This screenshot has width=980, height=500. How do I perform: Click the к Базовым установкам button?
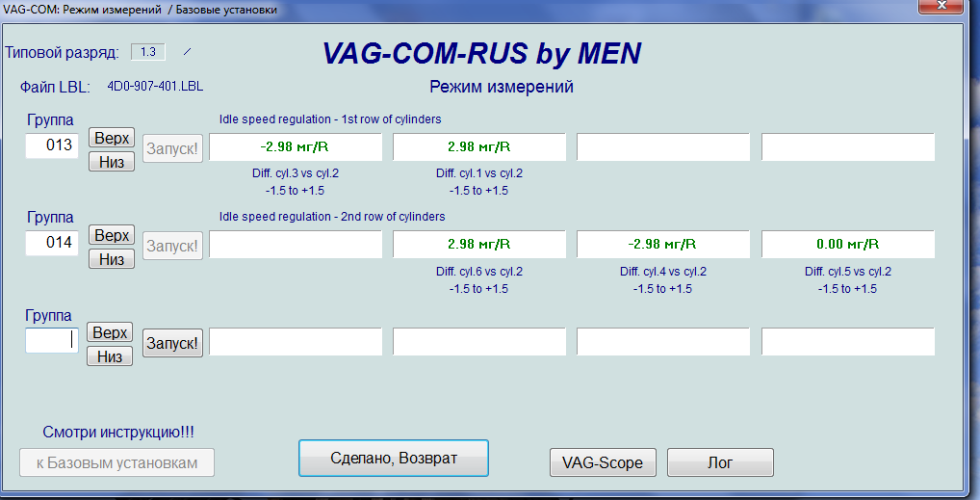pyautogui.click(x=117, y=462)
